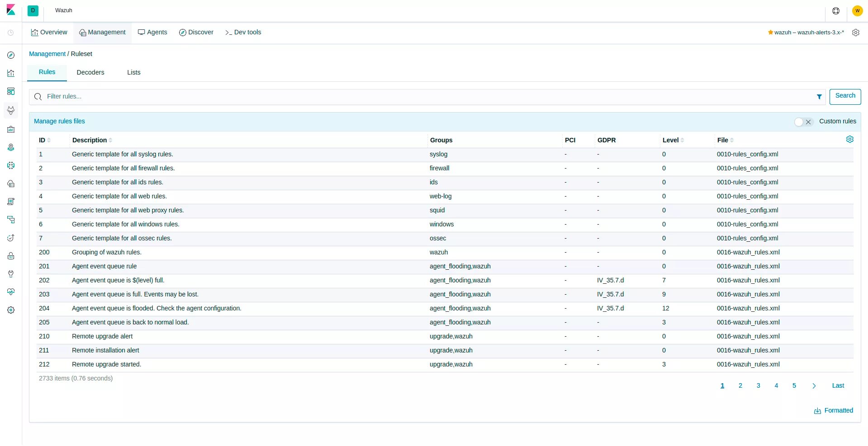The image size is (868, 446).
Task: Click IV_35.7.d GDPR cell of rule 203
Action: pyautogui.click(x=610, y=295)
